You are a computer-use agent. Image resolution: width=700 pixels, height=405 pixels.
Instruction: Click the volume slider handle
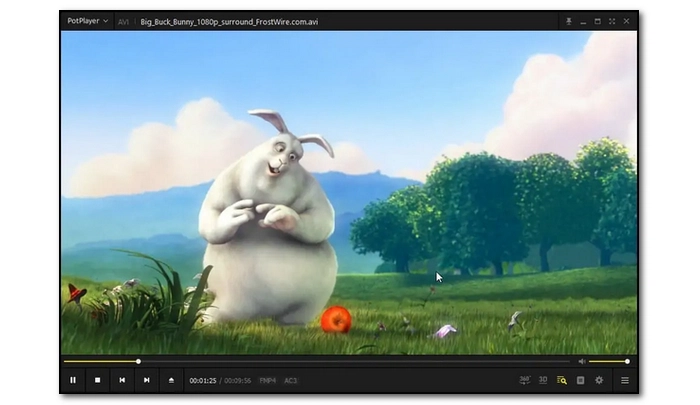(x=627, y=361)
